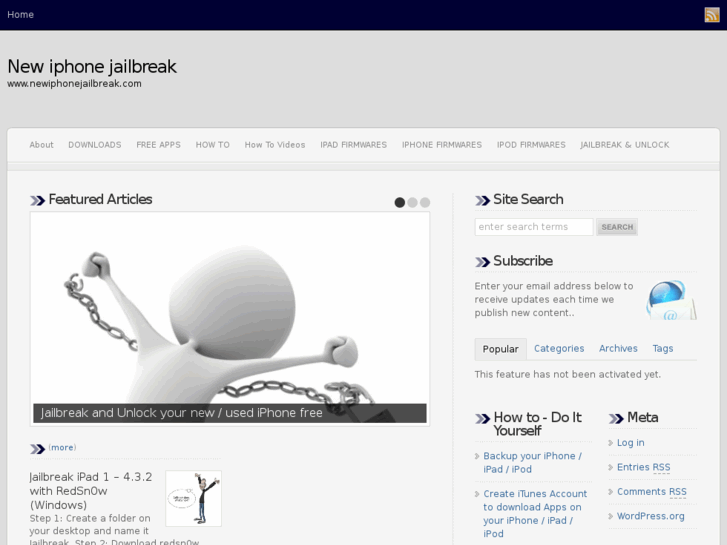Switch to the Archives tab
The image size is (727, 545).
click(618, 348)
